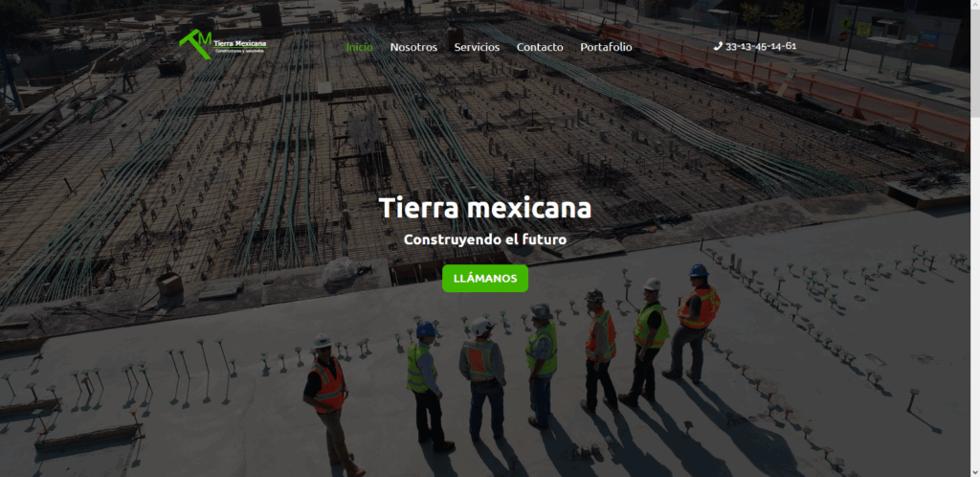Viewport: 980px width, 477px height.
Task: Click the large Tierra mexicana hero heading
Action: 484,207
